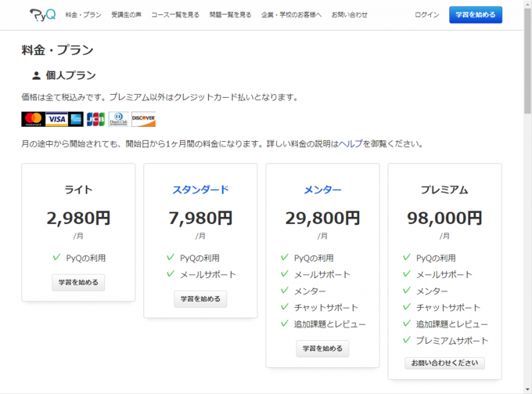
Task: Click the checkmark beside メンター チャットサポート
Action: click(285, 307)
